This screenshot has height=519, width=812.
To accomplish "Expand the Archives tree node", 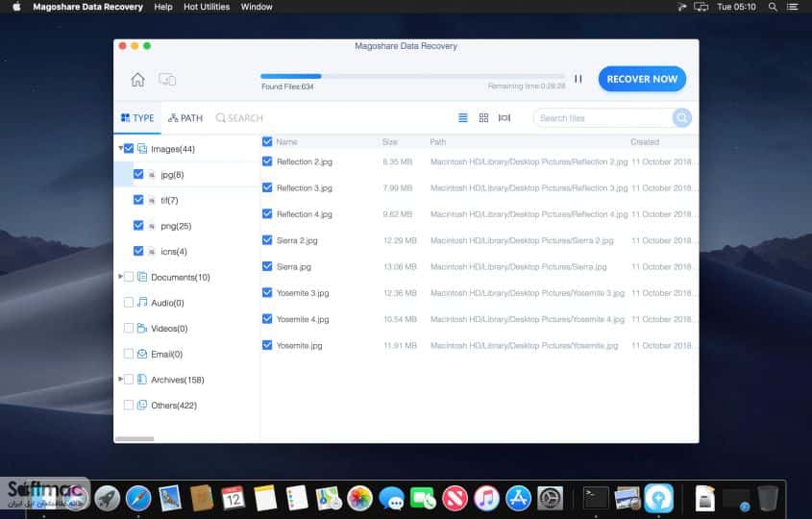I will point(120,379).
